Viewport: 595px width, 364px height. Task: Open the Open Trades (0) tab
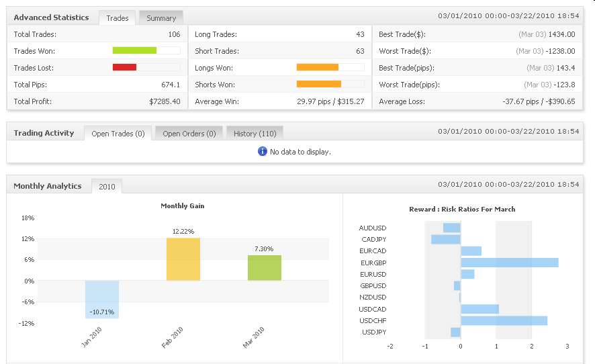click(x=118, y=134)
